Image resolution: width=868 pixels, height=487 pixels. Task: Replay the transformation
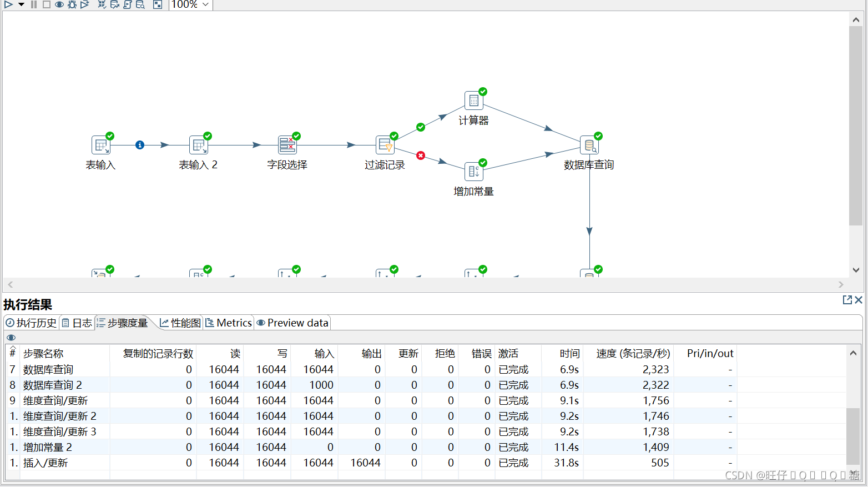pos(85,4)
